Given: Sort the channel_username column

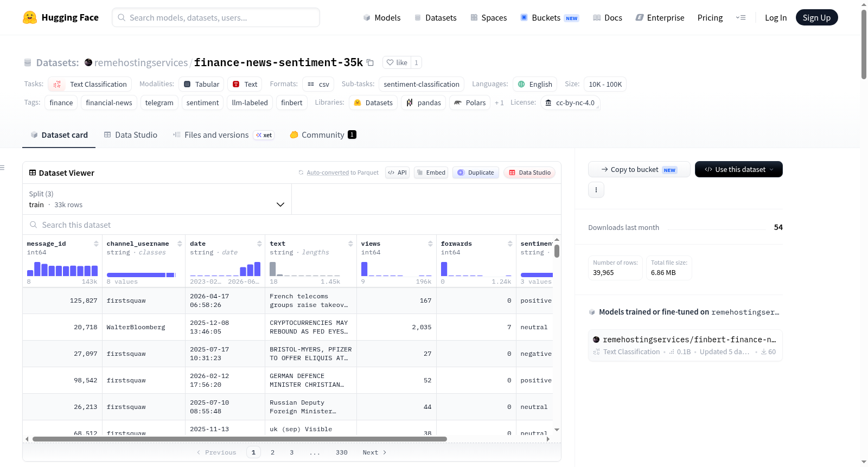Looking at the screenshot, I should [180, 244].
